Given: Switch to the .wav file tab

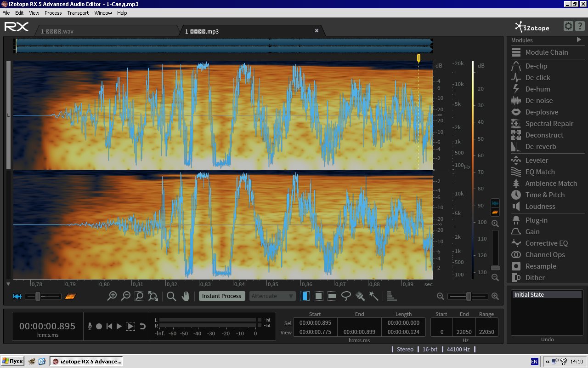Looking at the screenshot, I should 57,31.
